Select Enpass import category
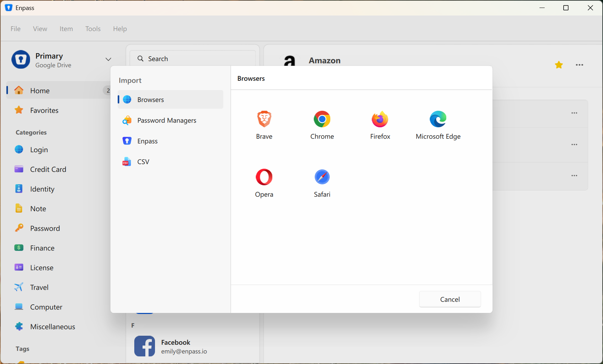 click(x=171, y=141)
